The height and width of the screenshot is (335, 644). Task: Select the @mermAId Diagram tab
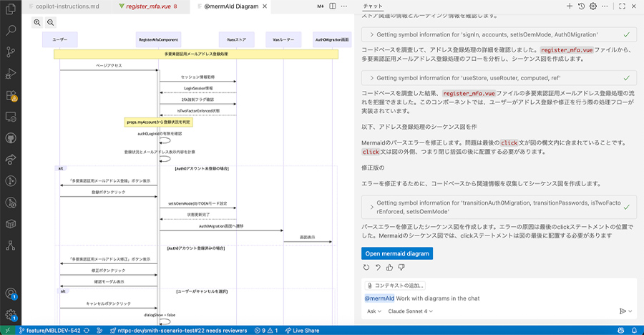tap(231, 6)
